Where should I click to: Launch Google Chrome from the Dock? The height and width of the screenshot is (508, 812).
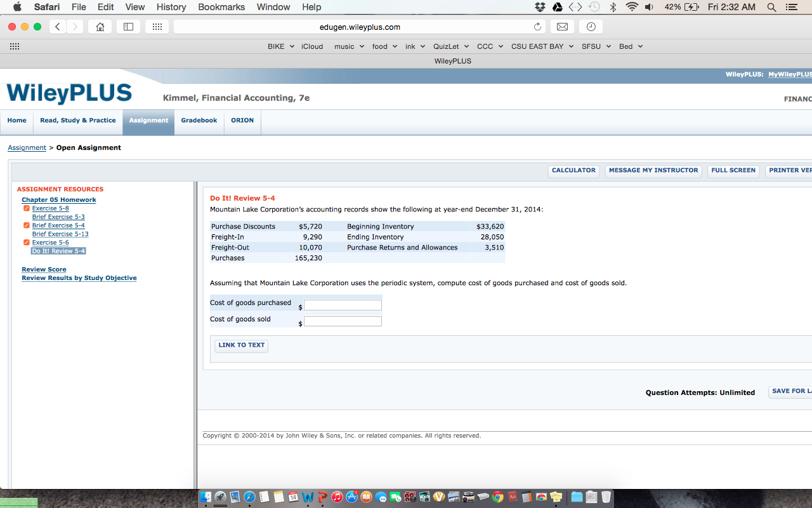pyautogui.click(x=497, y=497)
